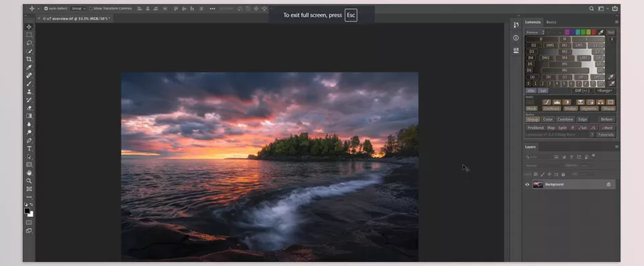The width and height of the screenshot is (644, 266).
Task: Select the Horizontal Type tool
Action: tap(29, 148)
